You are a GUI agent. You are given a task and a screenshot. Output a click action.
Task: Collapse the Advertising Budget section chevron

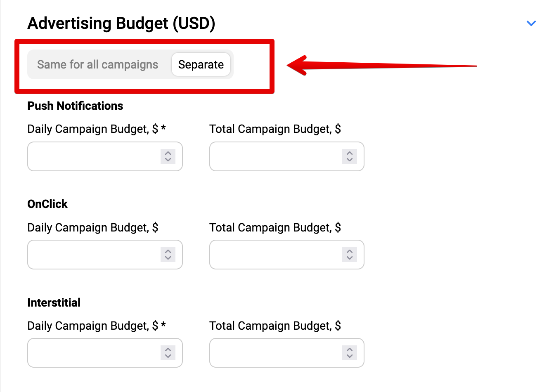pos(531,23)
